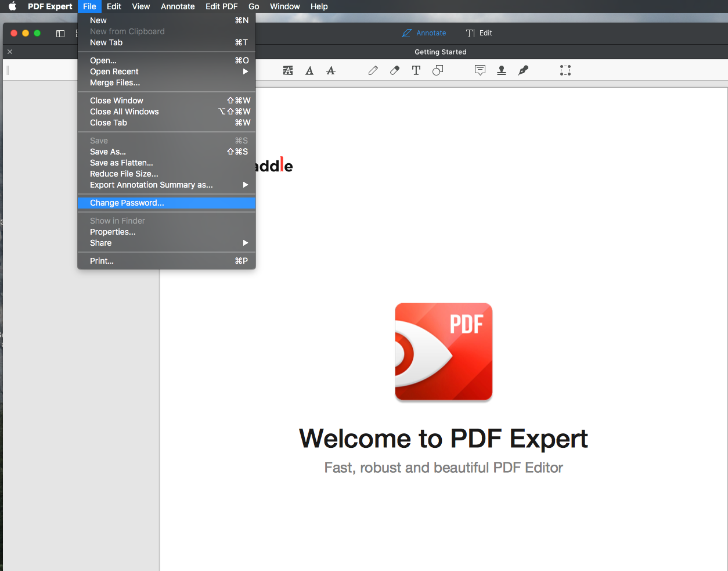728x571 pixels.
Task: Open the Help menu
Action: click(x=319, y=6)
